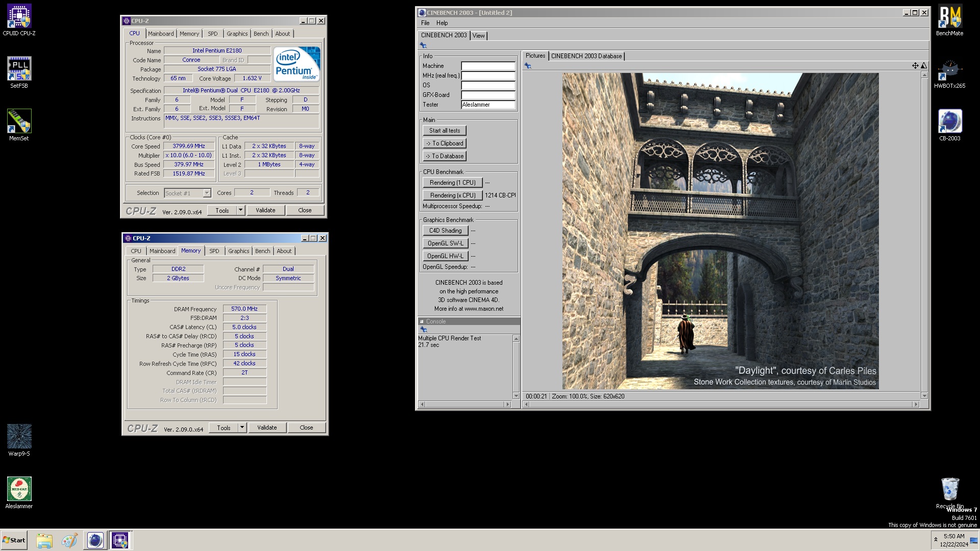Click the Paint taskbar icon
This screenshot has height=551, width=980.
[69, 540]
